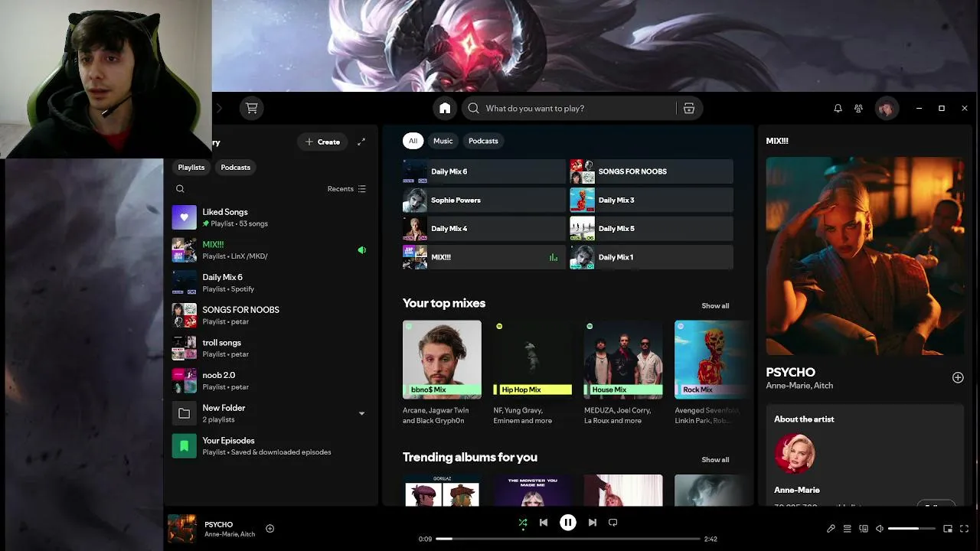The image size is (980, 551).
Task: Open the bbno$ Mix card
Action: [x=442, y=373]
